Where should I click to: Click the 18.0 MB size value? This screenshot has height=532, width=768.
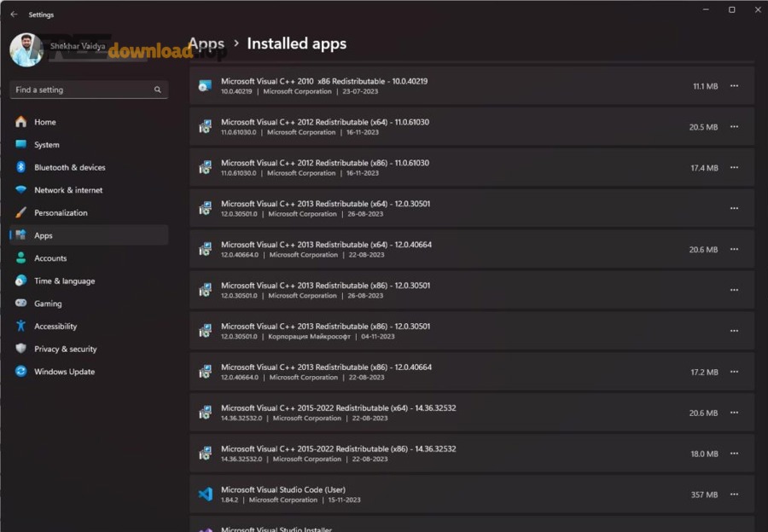tap(704, 454)
